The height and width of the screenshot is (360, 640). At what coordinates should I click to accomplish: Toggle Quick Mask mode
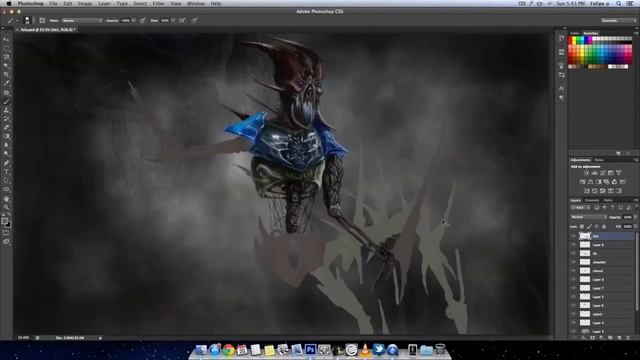click(x=6, y=233)
